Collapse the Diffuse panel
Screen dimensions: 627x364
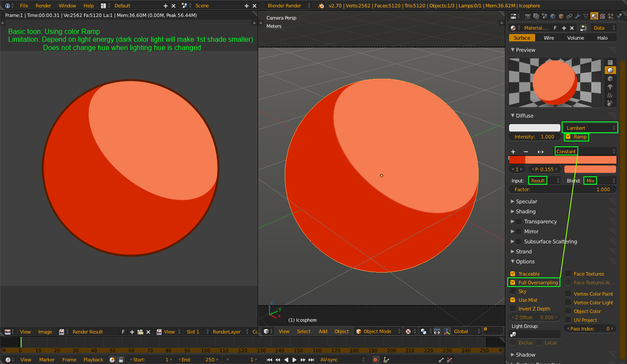pyautogui.click(x=525, y=116)
